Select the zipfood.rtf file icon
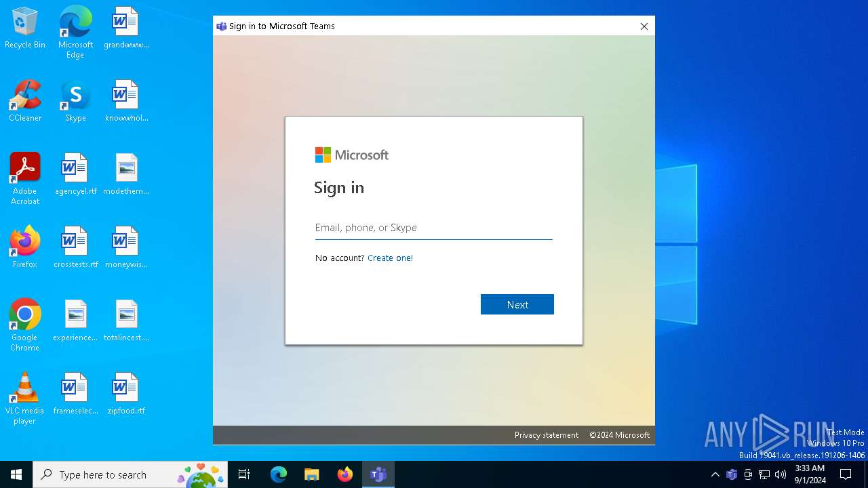This screenshot has height=488, width=868. [x=126, y=394]
